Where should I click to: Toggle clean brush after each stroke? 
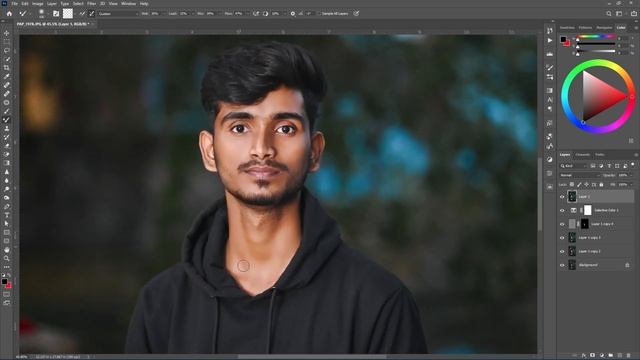pos(92,13)
